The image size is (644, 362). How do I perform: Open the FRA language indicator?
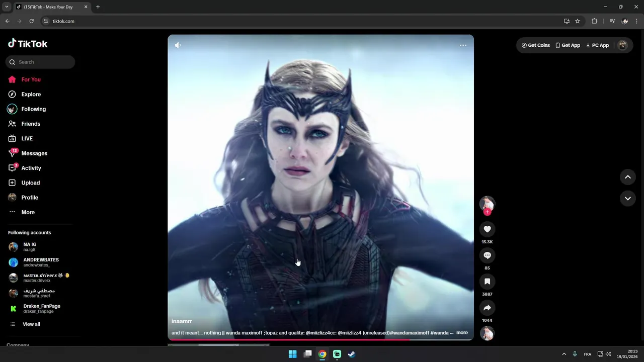[587, 354]
